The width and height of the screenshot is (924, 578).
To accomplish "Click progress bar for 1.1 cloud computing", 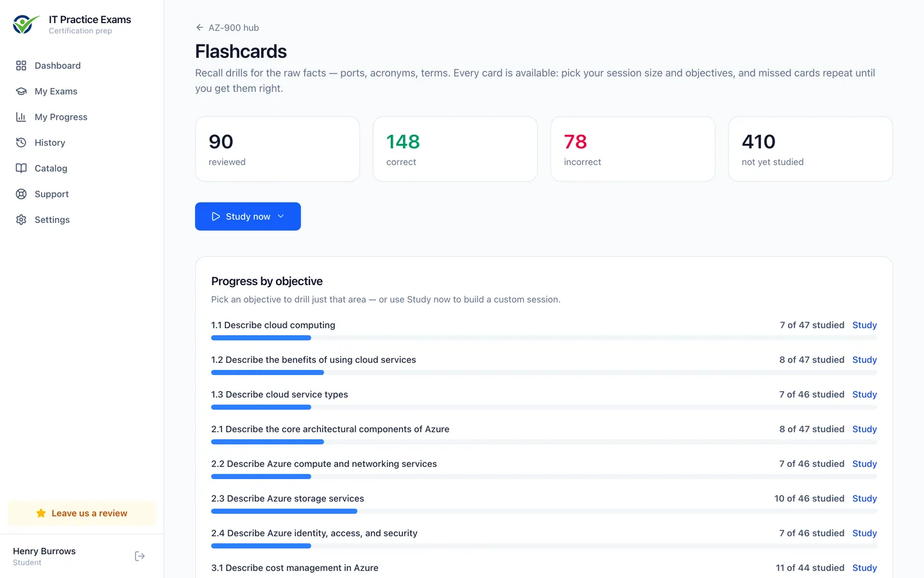I will point(544,338).
